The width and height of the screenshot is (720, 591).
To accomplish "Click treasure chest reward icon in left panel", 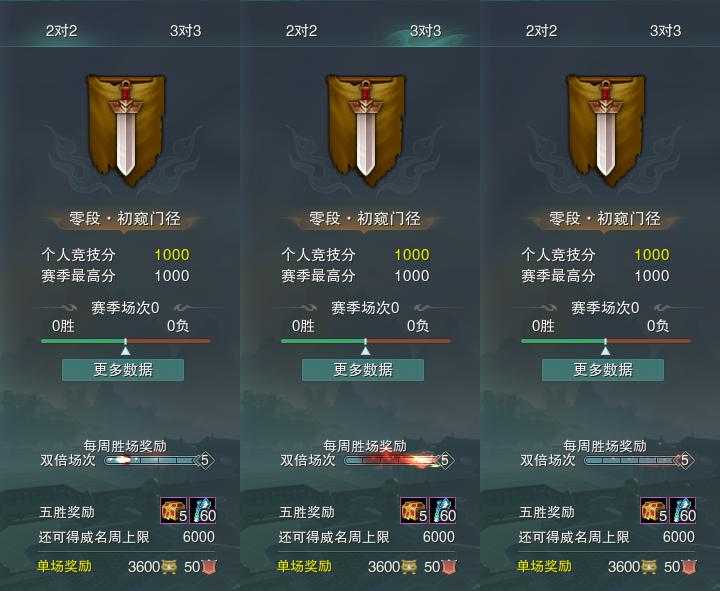I will [174, 510].
